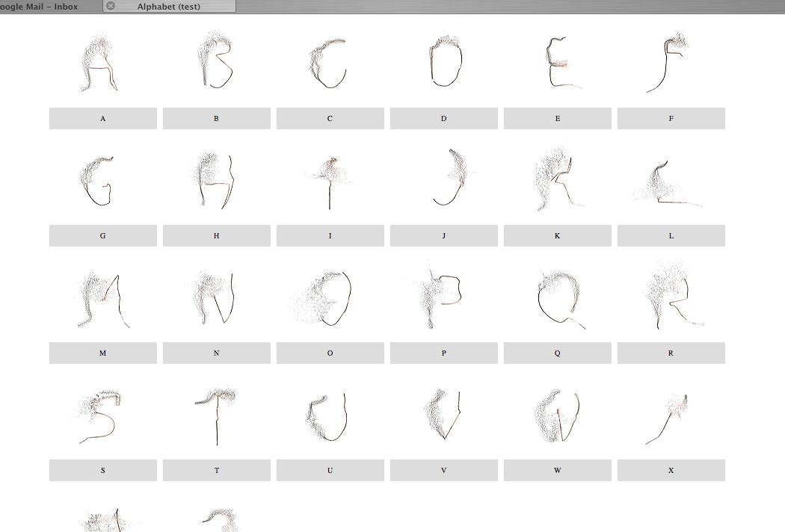Select the gray T button
The image size is (785, 532).
[x=217, y=471]
